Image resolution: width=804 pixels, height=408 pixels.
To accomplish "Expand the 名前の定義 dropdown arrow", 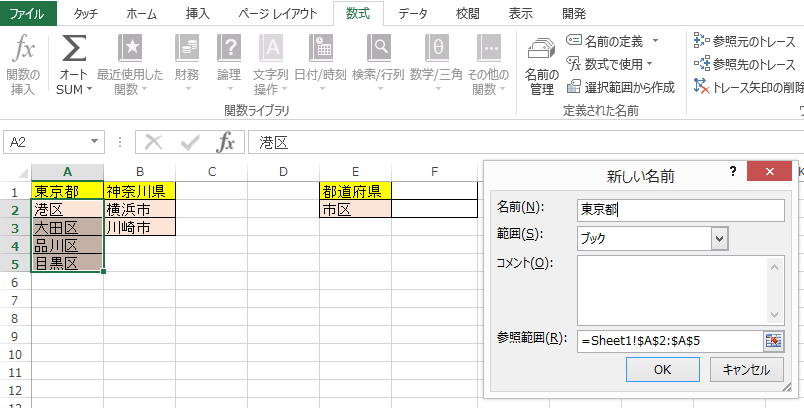I will coord(655,40).
